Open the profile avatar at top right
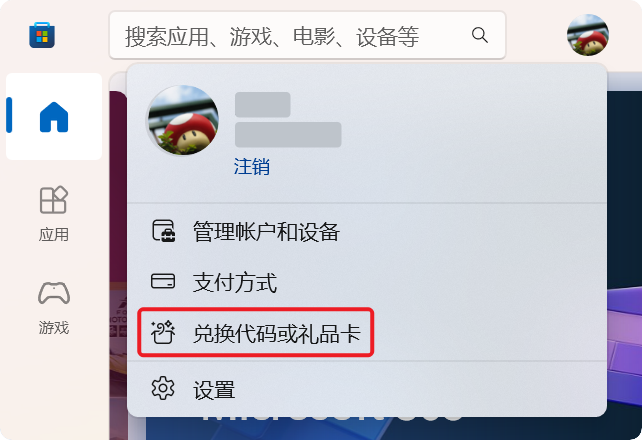This screenshot has height=440, width=642. 588,35
